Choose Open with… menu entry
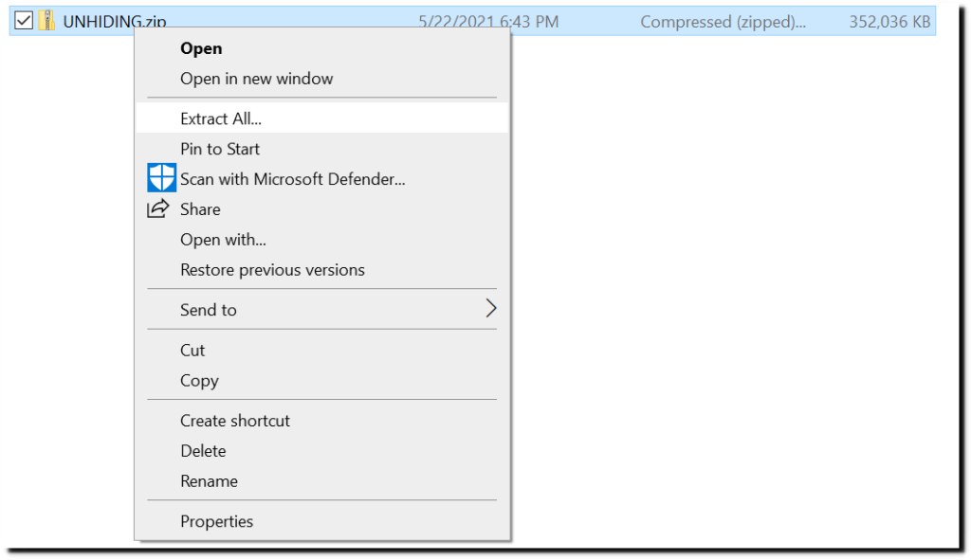971x560 pixels. [322, 240]
